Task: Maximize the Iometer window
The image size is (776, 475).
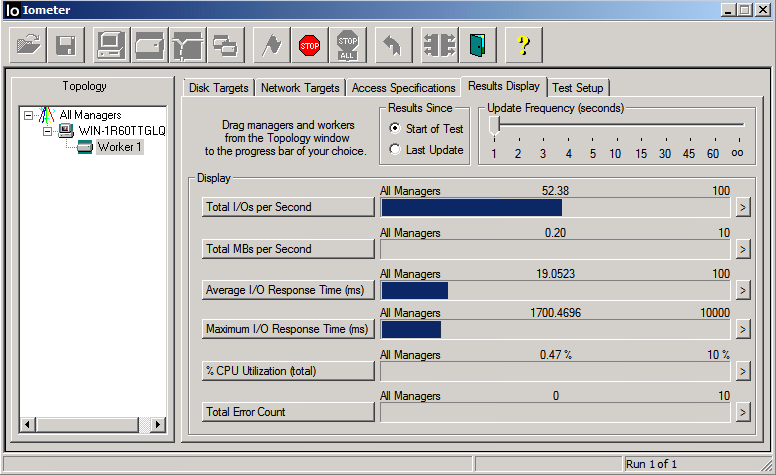Action: 744,10
